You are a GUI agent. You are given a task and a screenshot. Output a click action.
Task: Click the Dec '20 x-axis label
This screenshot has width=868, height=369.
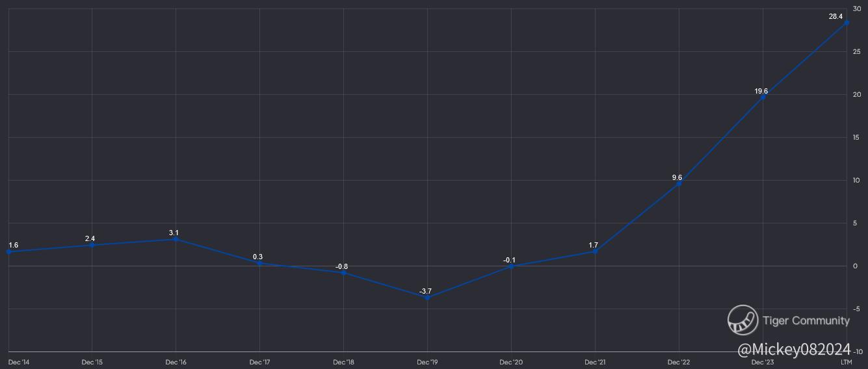coord(511,362)
